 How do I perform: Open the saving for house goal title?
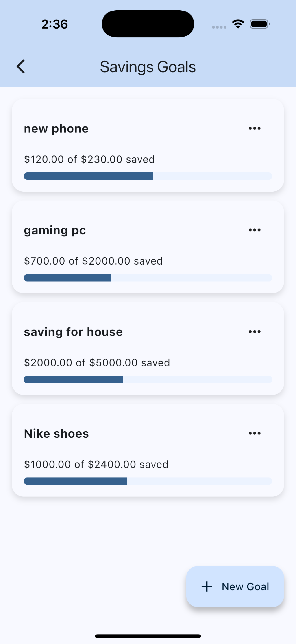pyautogui.click(x=73, y=332)
